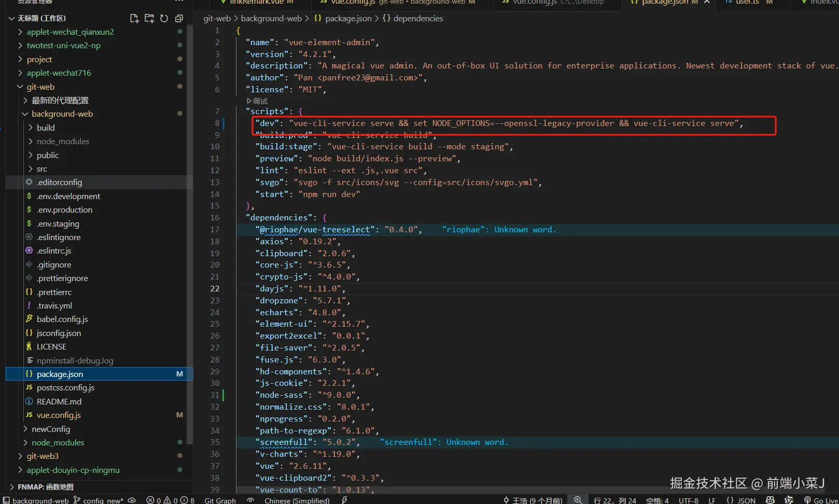Open the npminstall-debug.log file
The height and width of the screenshot is (504, 839).
[75, 361]
